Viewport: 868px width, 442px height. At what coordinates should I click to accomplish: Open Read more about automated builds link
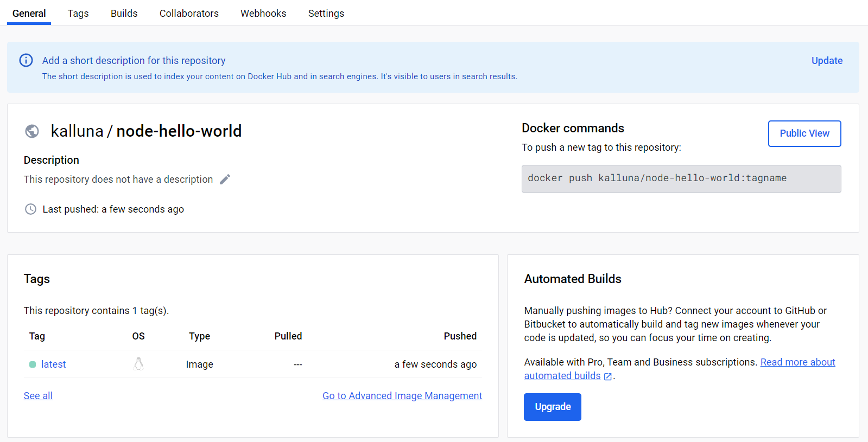(x=680, y=369)
